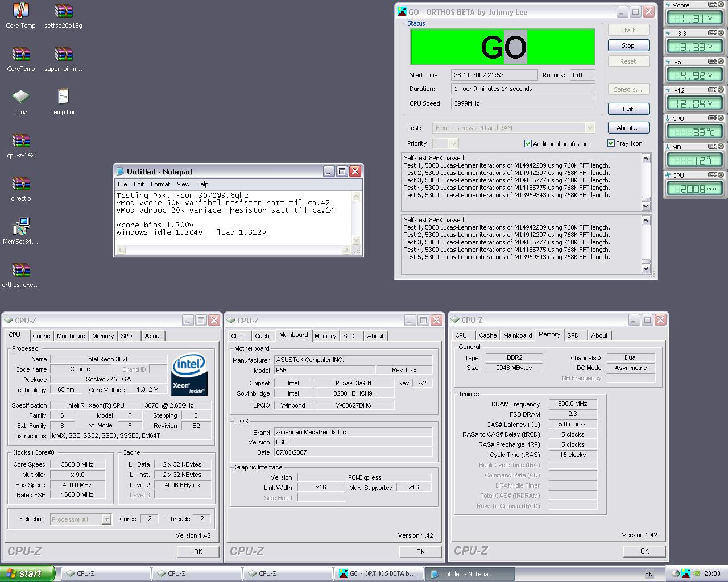Open the Help menu in Notepad
Image resolution: width=728 pixels, height=582 pixels.
(202, 184)
